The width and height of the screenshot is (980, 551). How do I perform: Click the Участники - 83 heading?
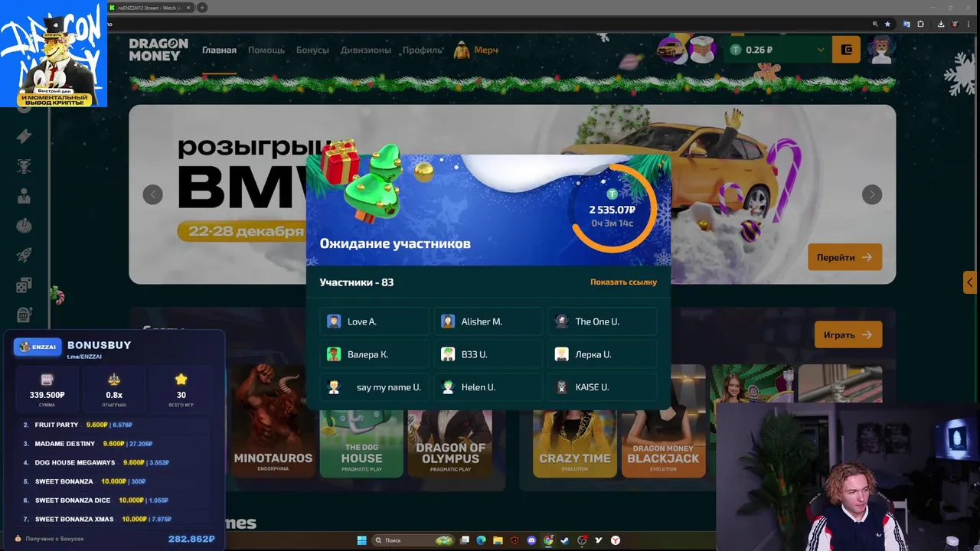(357, 282)
